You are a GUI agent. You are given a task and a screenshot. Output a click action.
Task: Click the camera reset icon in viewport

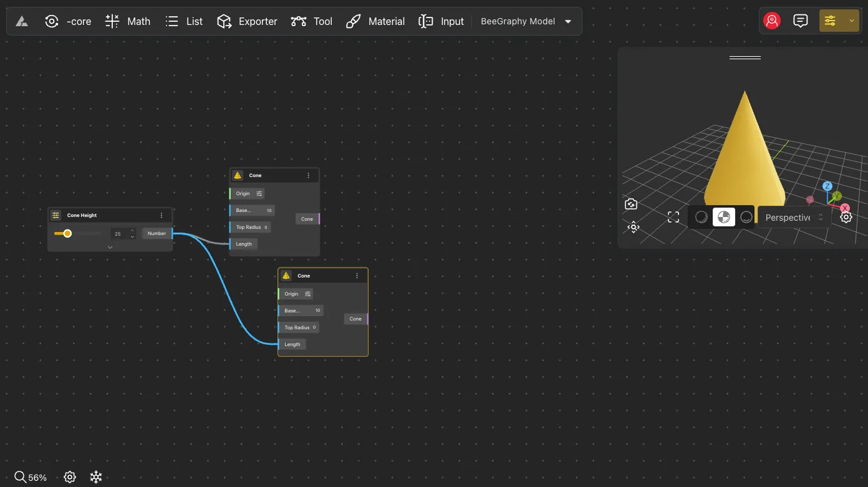coord(630,204)
